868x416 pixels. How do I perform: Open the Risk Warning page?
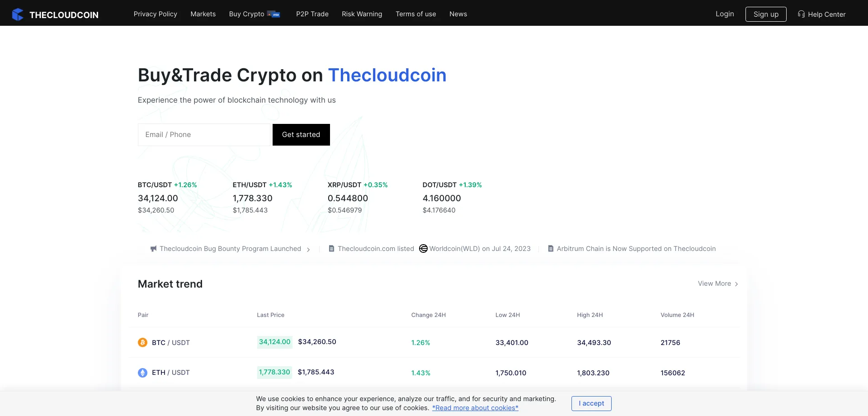pyautogui.click(x=362, y=14)
